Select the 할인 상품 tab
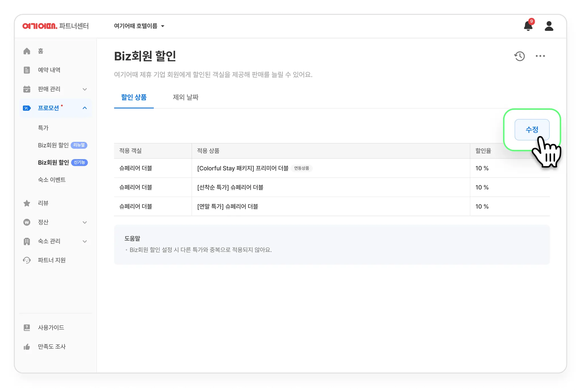The height and width of the screenshot is (392, 581). tap(134, 97)
